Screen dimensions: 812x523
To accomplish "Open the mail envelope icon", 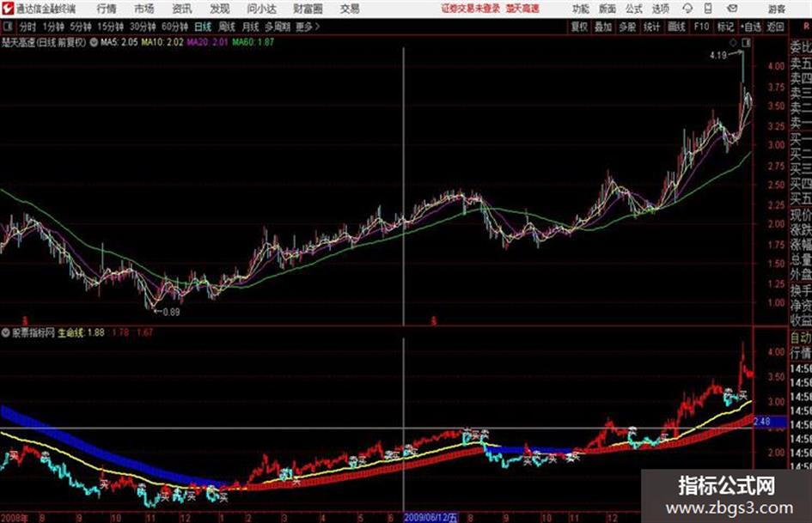I will pos(732,9).
